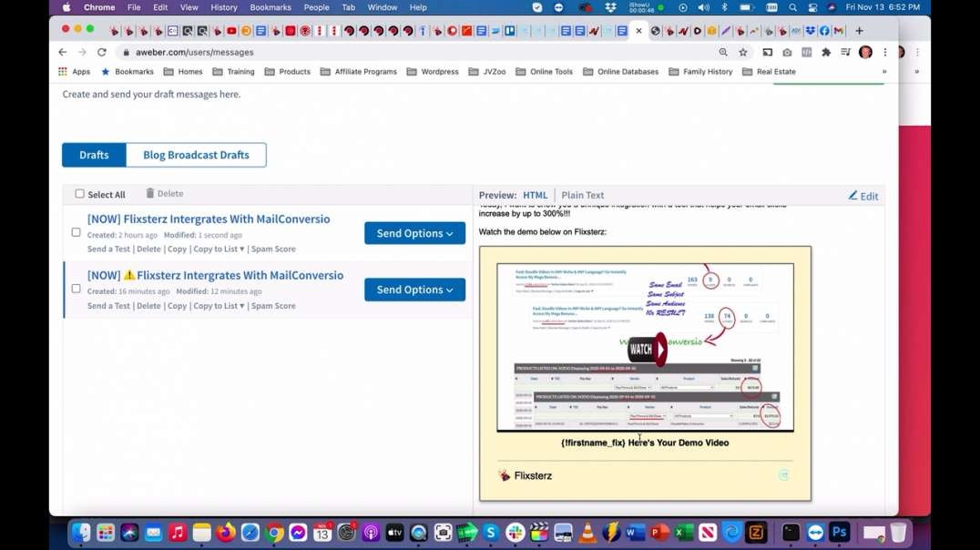The height and width of the screenshot is (550, 980).
Task: Check the box for the first Flixsterz draft
Action: pyautogui.click(x=76, y=232)
